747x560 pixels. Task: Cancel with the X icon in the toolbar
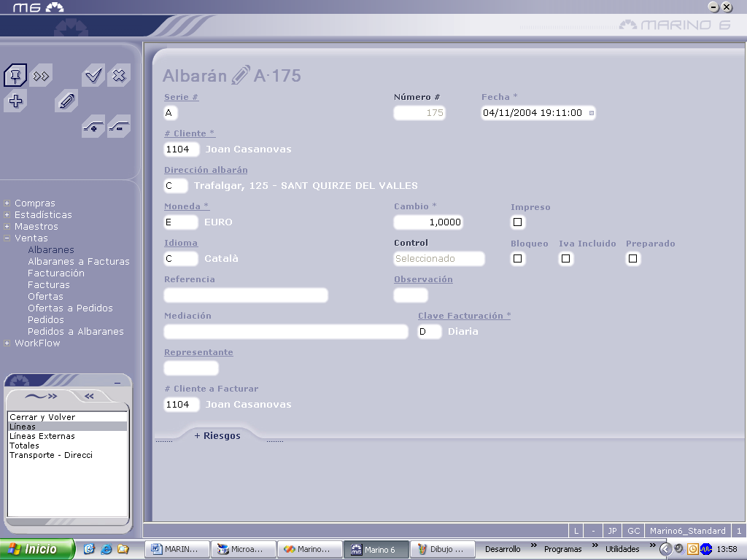(119, 75)
